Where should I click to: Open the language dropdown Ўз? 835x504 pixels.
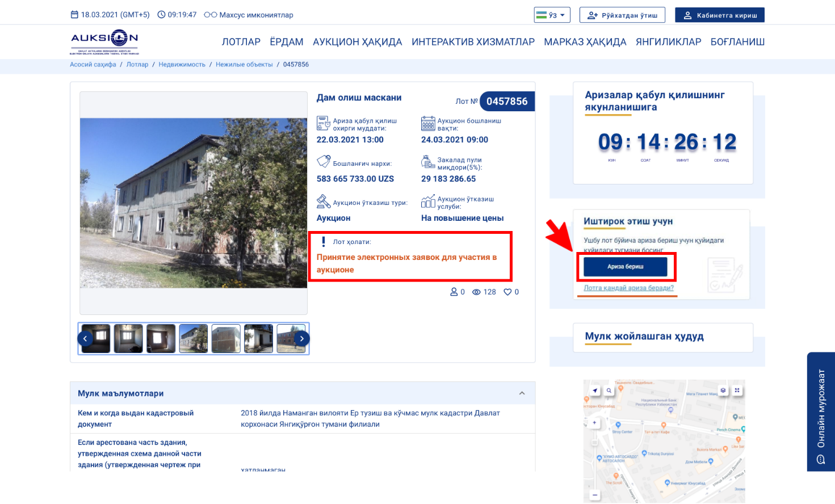tap(552, 15)
